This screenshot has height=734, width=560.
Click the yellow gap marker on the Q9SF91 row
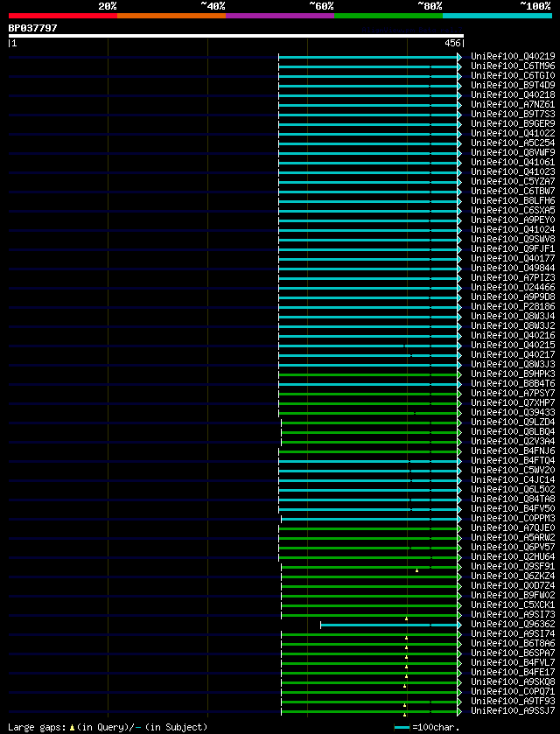416,570
